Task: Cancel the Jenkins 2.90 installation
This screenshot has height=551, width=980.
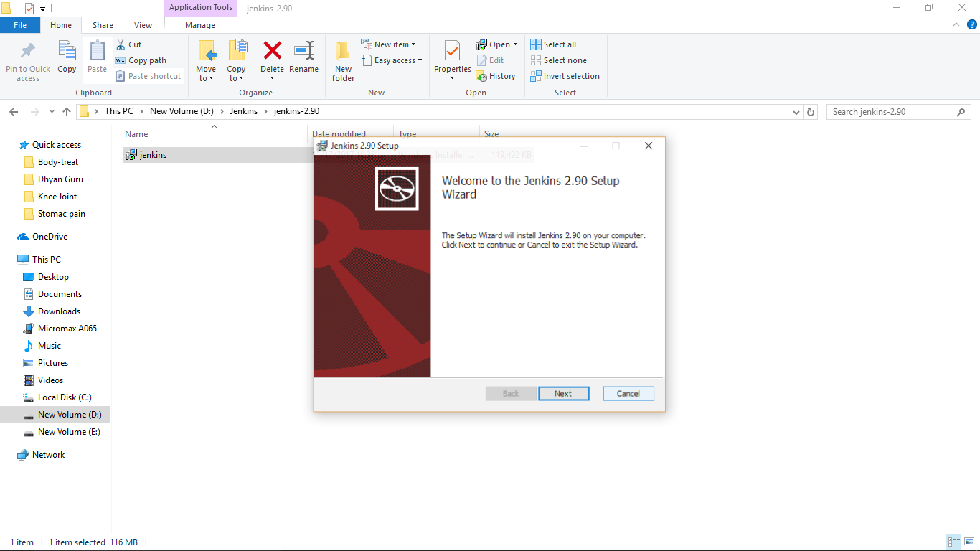Action: (x=628, y=393)
